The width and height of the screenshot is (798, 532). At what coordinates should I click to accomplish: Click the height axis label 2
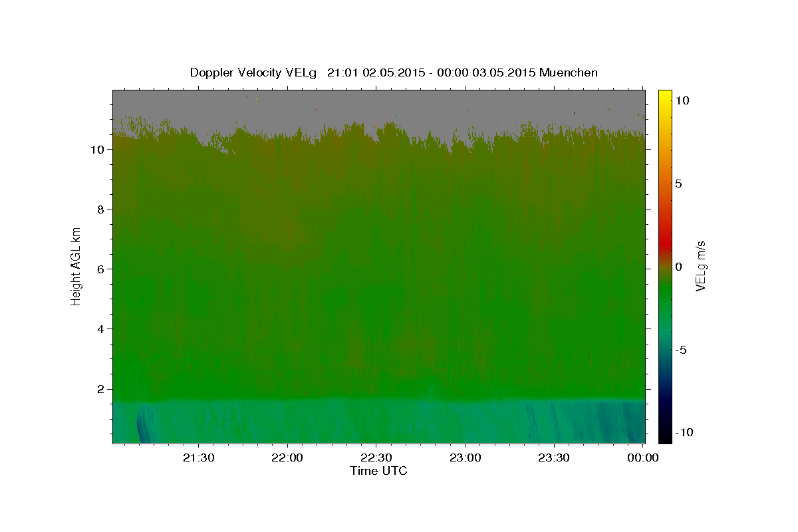point(101,389)
